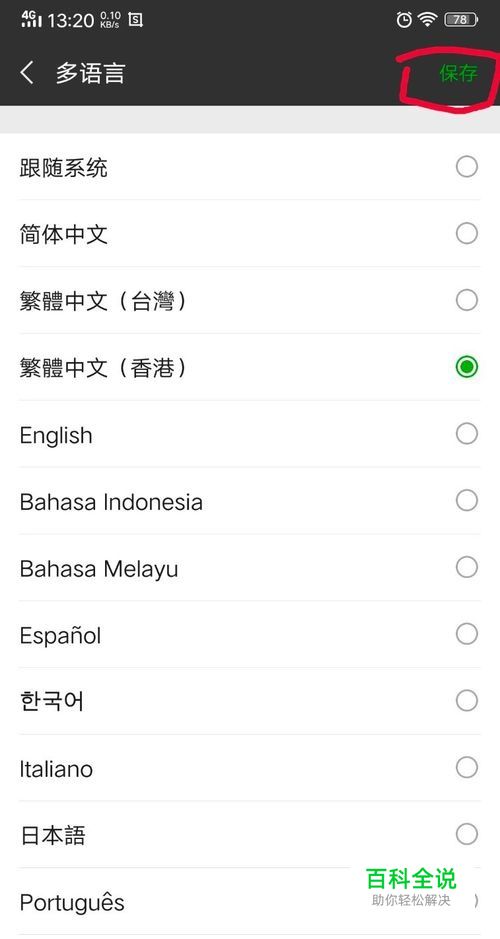Tap the 4G signal strength icon

click(31, 19)
